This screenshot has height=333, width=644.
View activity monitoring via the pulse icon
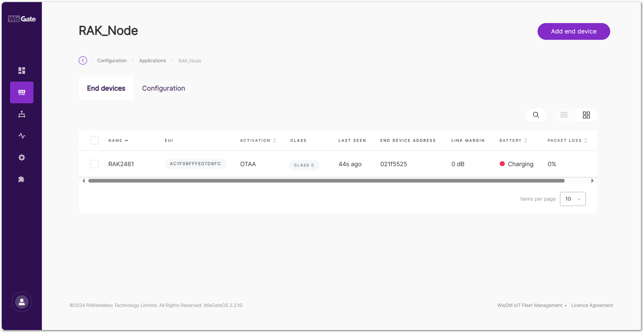point(21,136)
